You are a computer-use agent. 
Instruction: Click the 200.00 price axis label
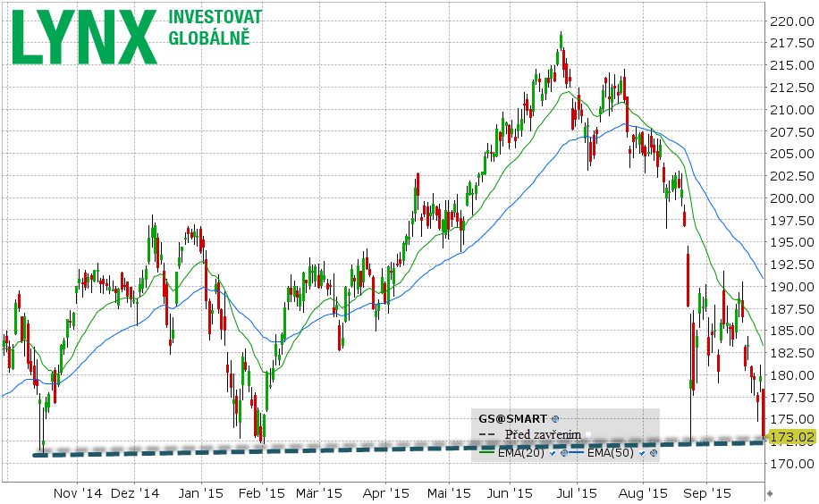coord(792,198)
